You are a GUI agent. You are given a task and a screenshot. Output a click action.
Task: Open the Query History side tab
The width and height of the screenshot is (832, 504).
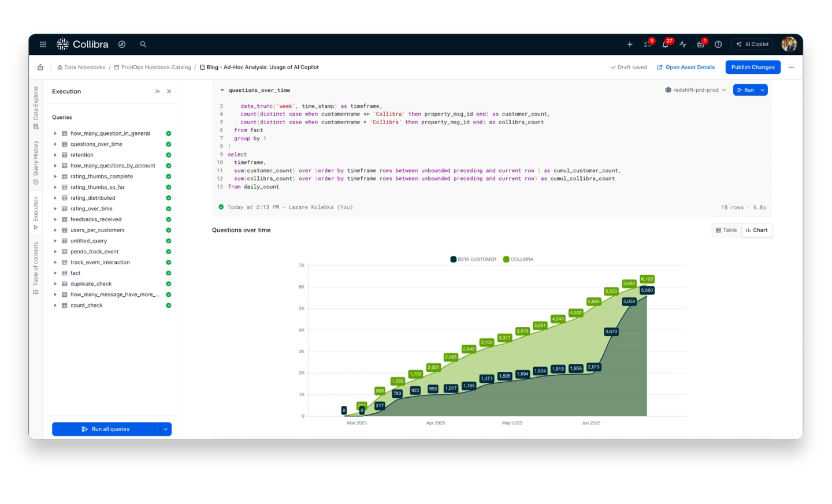[x=36, y=162]
